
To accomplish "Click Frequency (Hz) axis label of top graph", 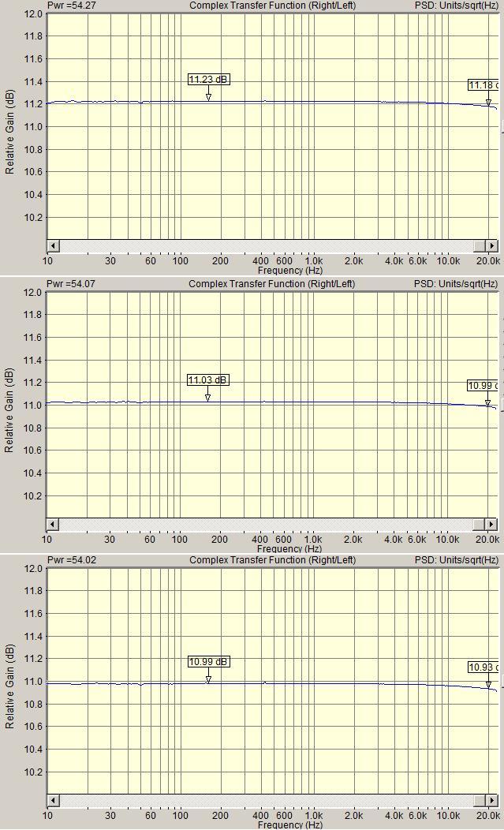I will click(x=290, y=270).
